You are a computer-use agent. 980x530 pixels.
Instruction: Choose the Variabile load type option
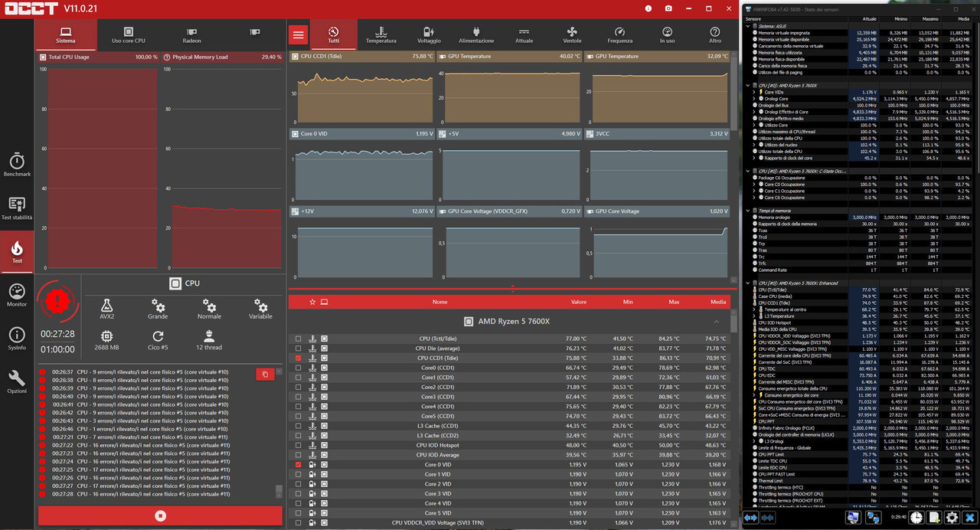260,308
